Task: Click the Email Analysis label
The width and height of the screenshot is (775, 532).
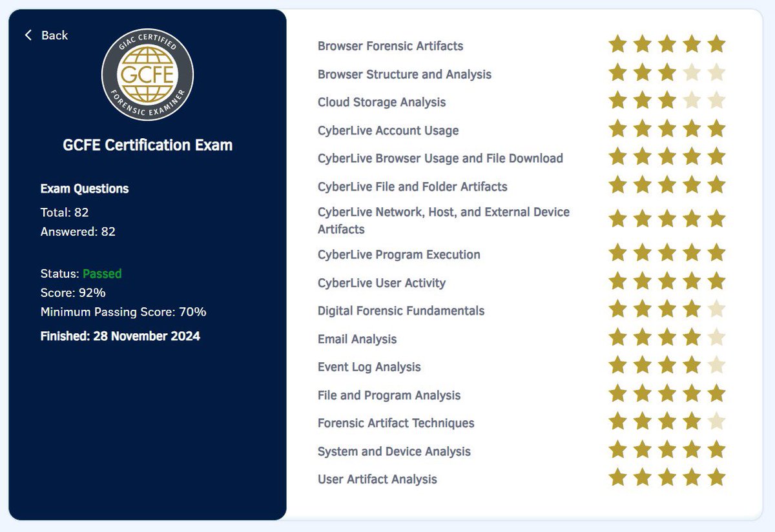Action: tap(357, 339)
